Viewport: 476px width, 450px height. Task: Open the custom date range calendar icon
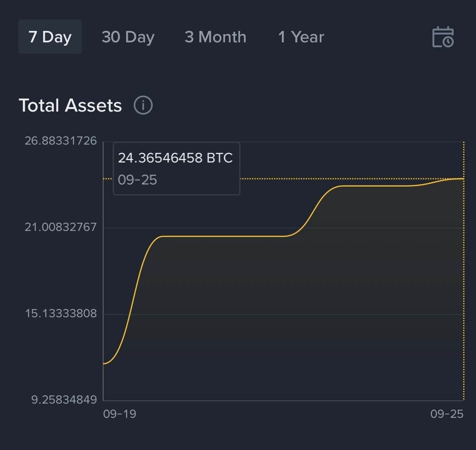pos(443,37)
